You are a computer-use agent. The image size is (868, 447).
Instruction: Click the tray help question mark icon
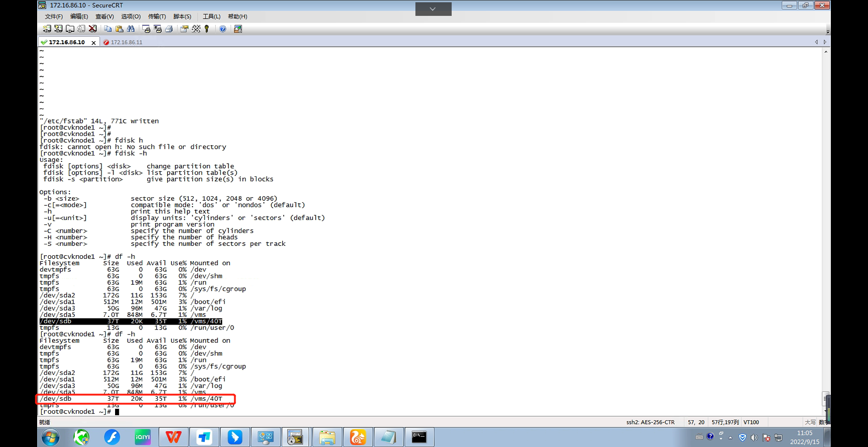(x=710, y=437)
